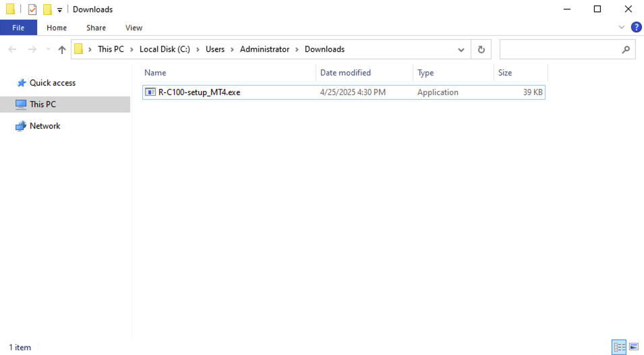The height and width of the screenshot is (355, 644).
Task: Click the Forward navigation arrow
Action: (x=32, y=49)
